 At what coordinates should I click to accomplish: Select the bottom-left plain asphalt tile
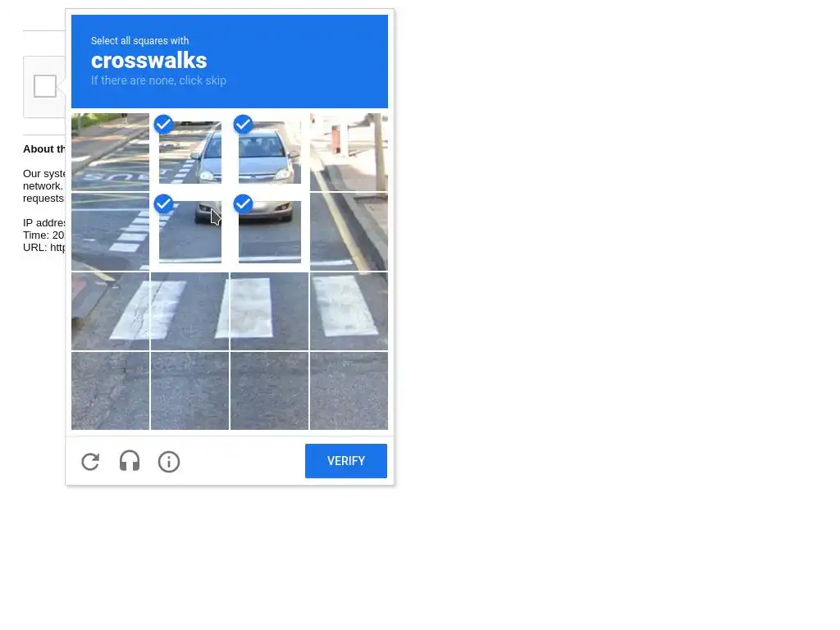(x=111, y=390)
